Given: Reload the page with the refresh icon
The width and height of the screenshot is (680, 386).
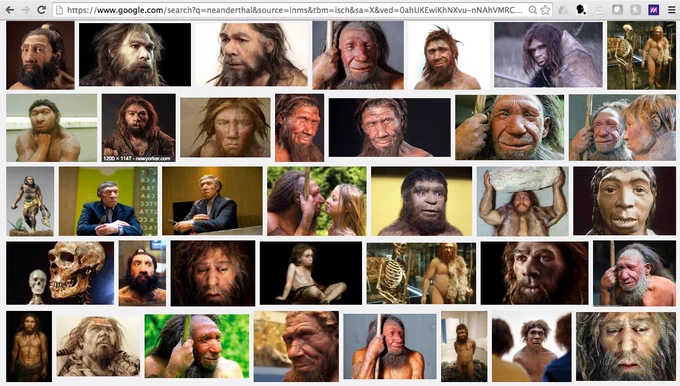Looking at the screenshot, I should pyautogui.click(x=41, y=9).
